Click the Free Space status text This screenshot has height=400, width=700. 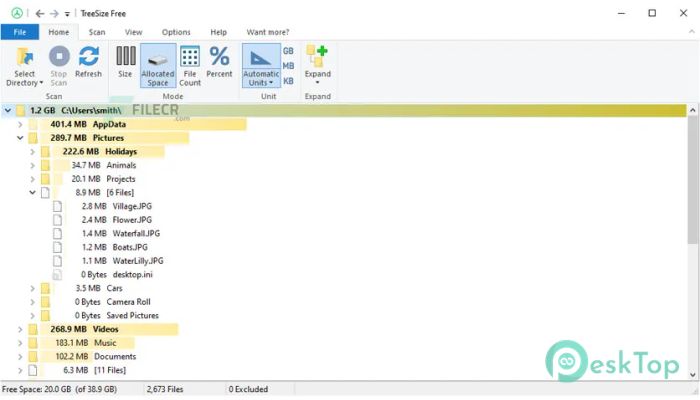point(59,389)
